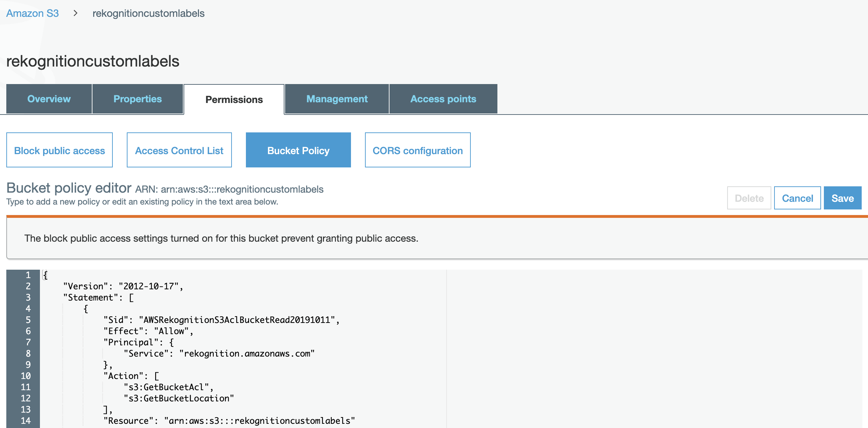Switch to the Overview tab
The height and width of the screenshot is (428, 868).
(49, 99)
